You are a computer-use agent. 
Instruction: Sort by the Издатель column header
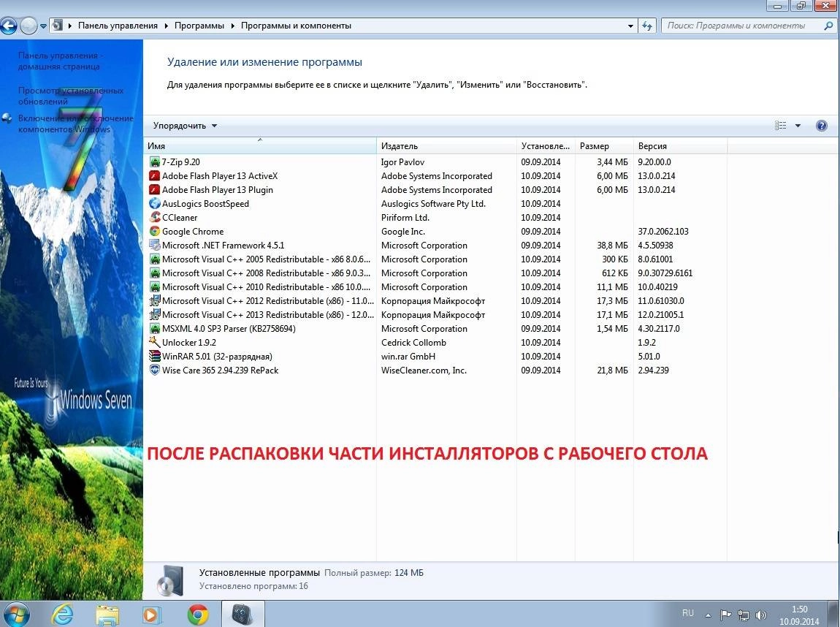click(x=447, y=145)
